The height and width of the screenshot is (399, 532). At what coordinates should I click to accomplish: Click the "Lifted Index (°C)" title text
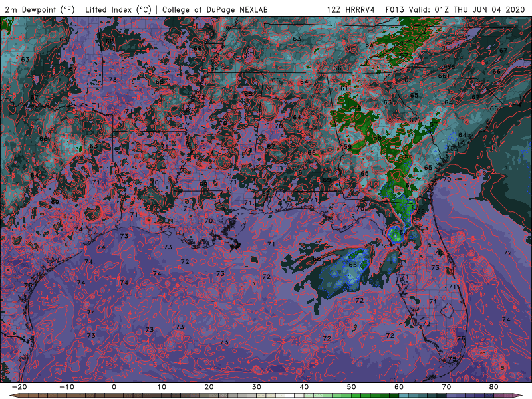(x=118, y=9)
